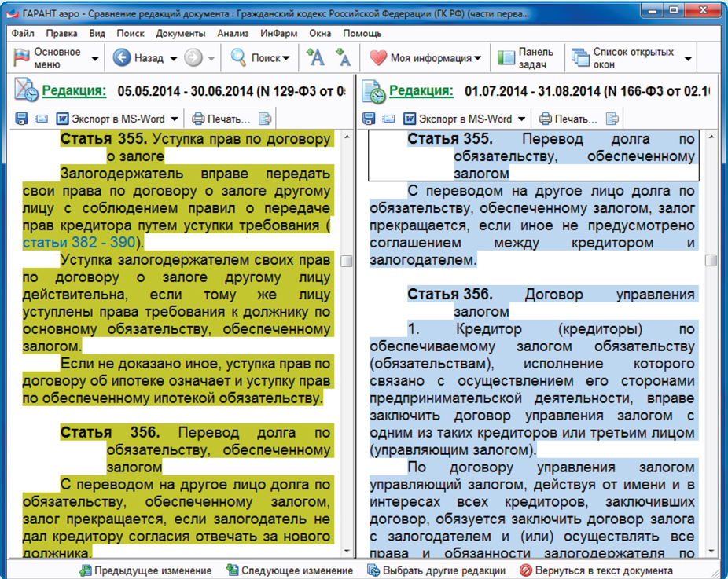The image size is (728, 579).
Task: Click the left pane vertical scrollbar thumb
Action: coord(346,261)
